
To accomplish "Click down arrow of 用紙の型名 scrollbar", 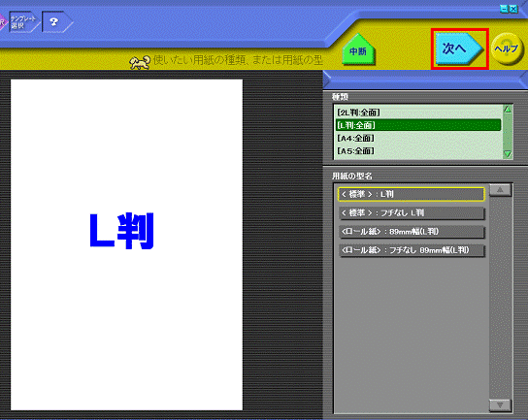I will tap(500, 405).
